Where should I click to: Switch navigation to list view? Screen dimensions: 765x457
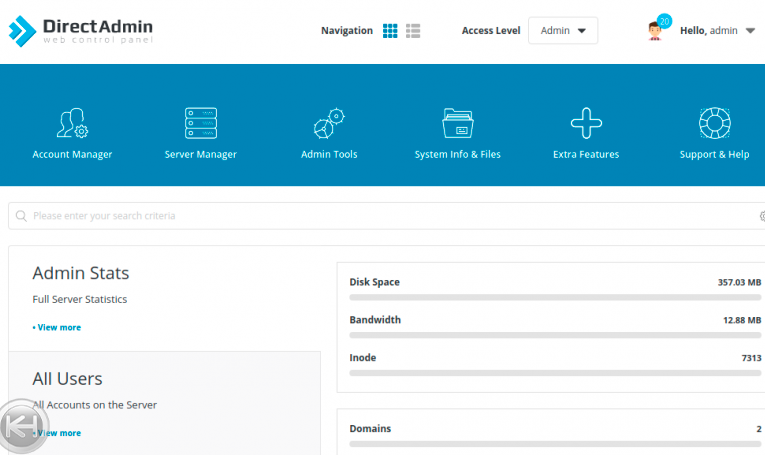click(x=413, y=31)
